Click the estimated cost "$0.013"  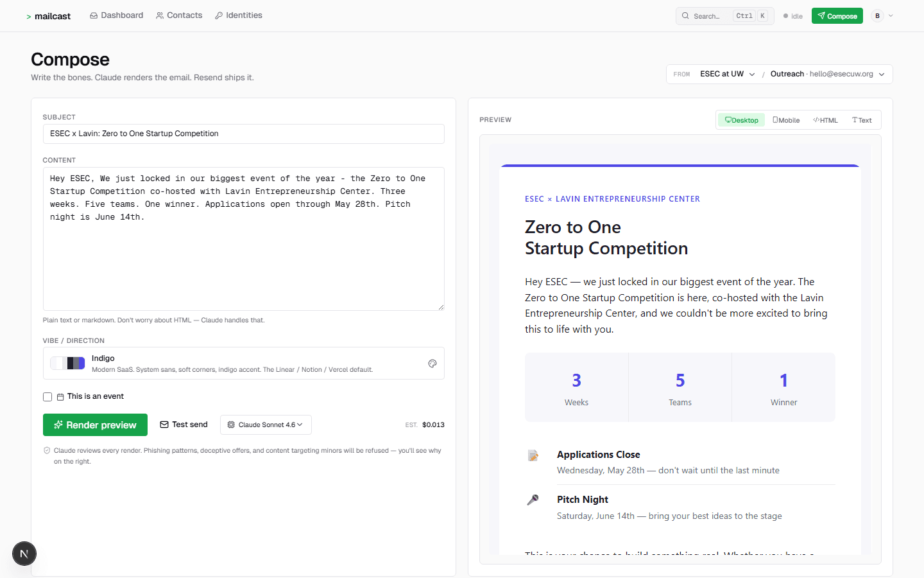(x=433, y=425)
